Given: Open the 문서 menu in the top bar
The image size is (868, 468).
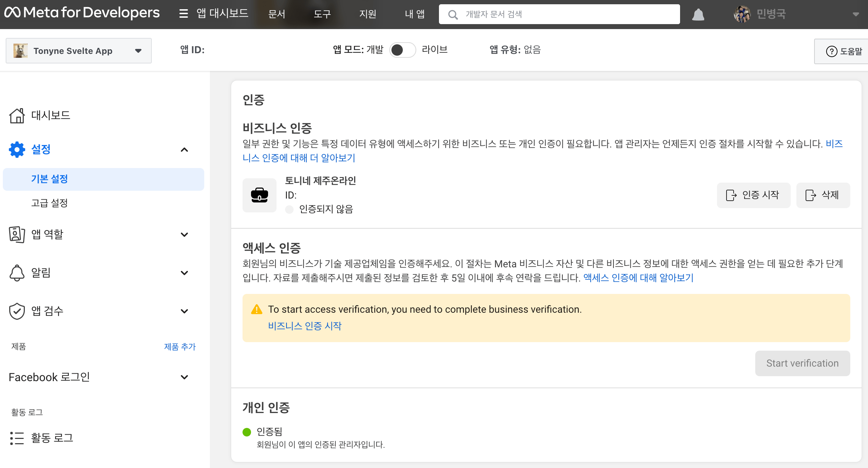Looking at the screenshot, I should pos(277,14).
